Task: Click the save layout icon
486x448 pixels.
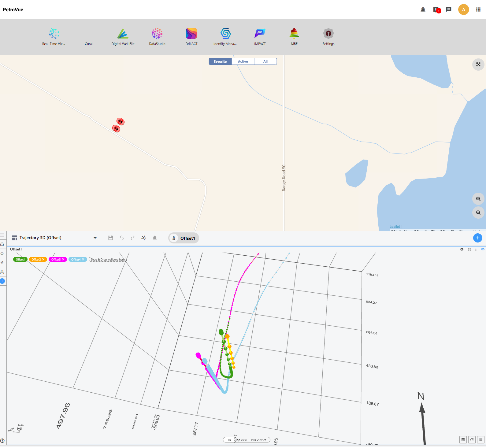Action: click(x=111, y=238)
